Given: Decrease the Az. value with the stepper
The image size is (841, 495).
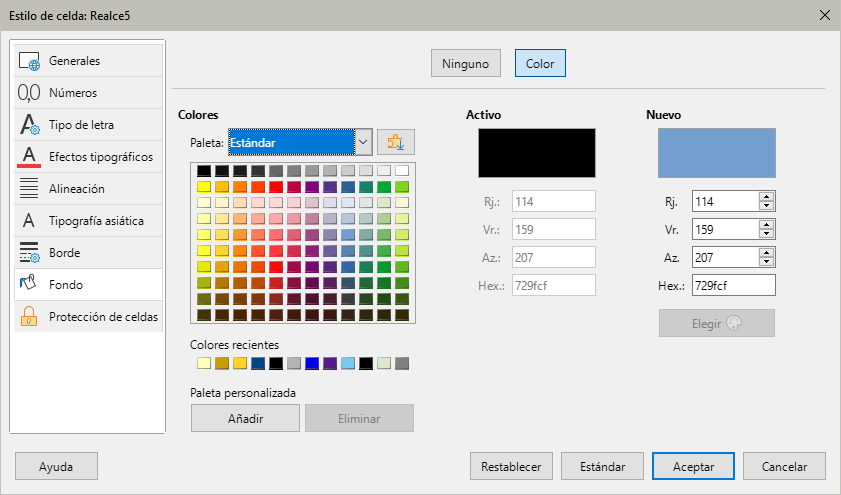Looking at the screenshot, I should click(767, 262).
